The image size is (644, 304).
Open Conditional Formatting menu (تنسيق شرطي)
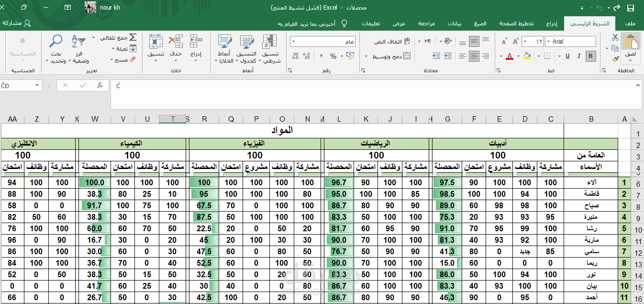271,49
